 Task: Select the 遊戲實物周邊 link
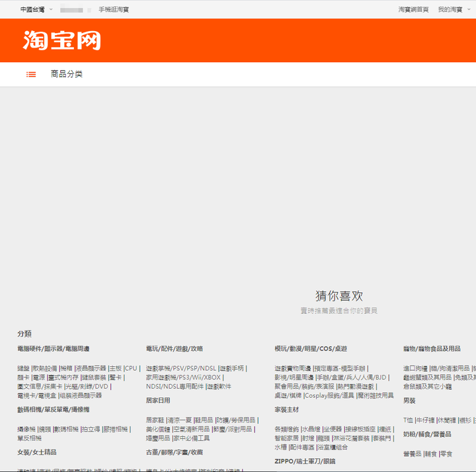(x=293, y=368)
